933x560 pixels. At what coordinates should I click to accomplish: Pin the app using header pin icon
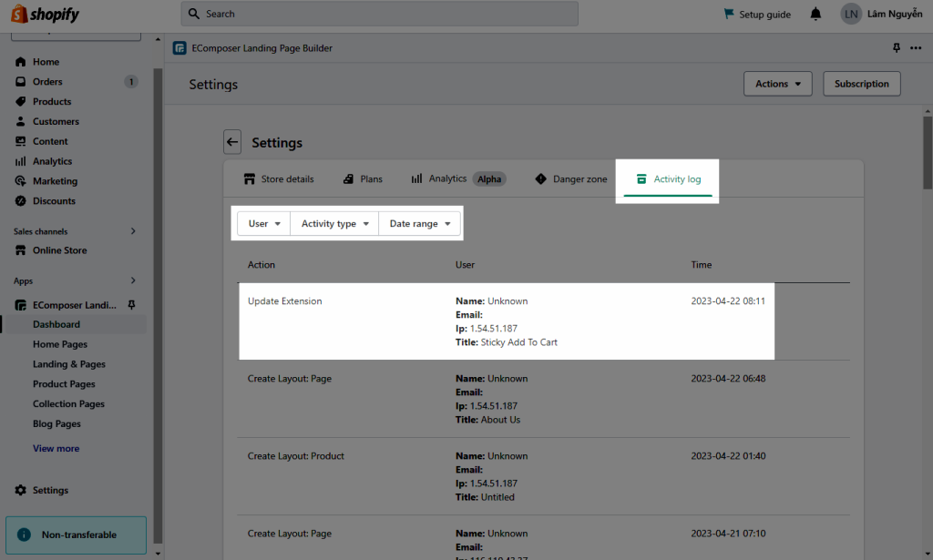coord(897,47)
